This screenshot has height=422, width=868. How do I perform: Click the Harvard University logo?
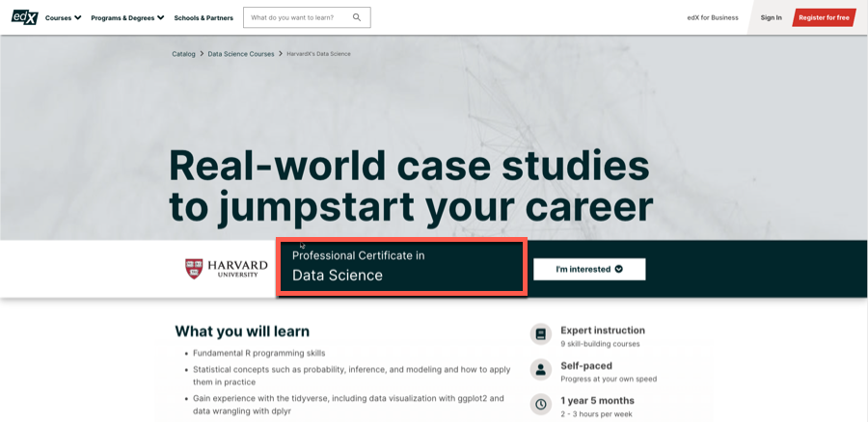226,269
